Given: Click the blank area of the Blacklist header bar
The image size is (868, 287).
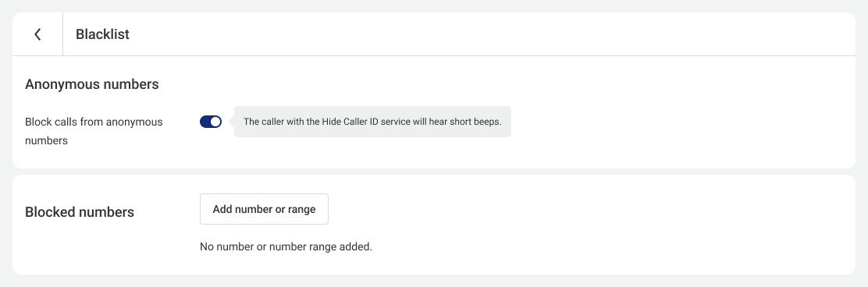Looking at the screenshot, I should [x=493, y=34].
